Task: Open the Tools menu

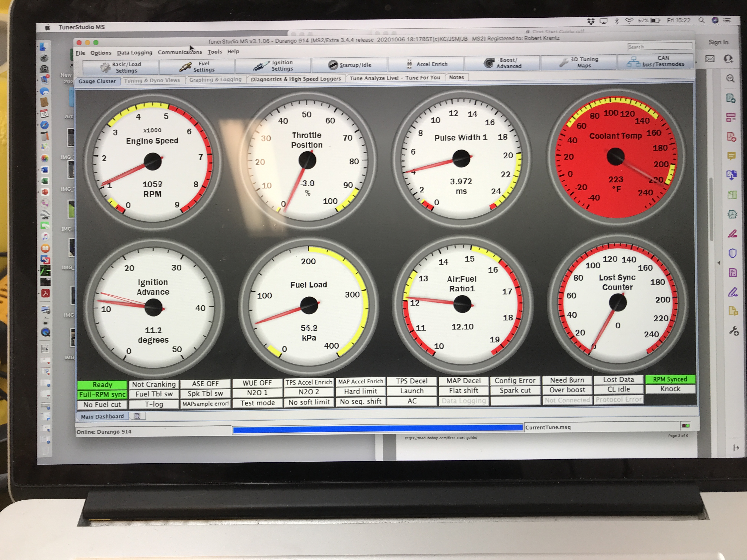Action: click(x=215, y=52)
